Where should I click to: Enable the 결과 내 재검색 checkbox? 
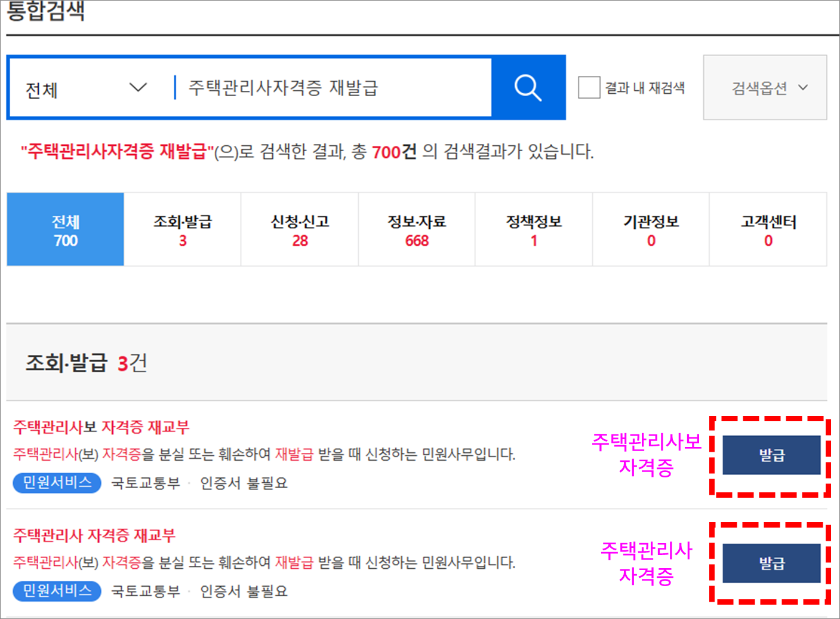click(590, 87)
